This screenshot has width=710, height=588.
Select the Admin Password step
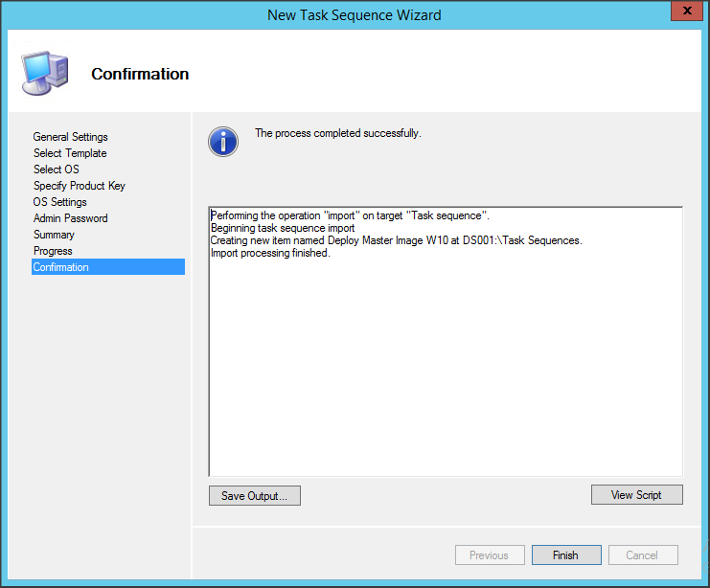click(71, 218)
